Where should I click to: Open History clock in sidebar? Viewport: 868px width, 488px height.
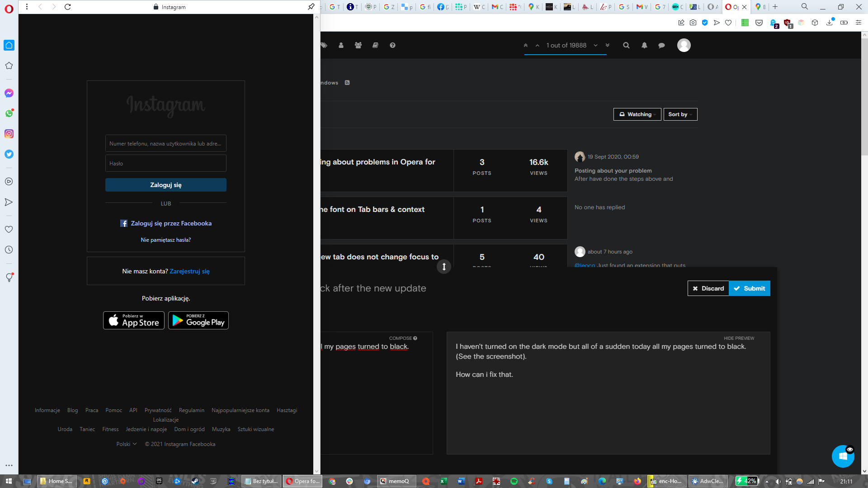(x=9, y=250)
